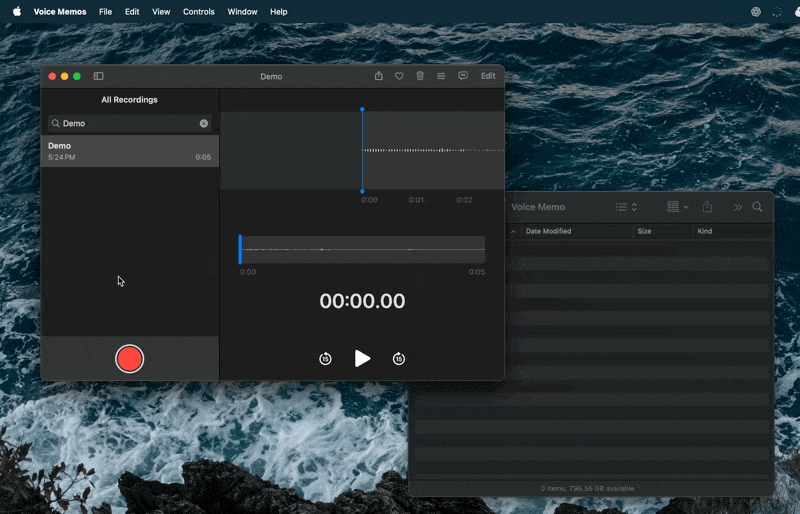Image resolution: width=800 pixels, height=514 pixels.
Task: Skip back 15 seconds
Action: 325,359
